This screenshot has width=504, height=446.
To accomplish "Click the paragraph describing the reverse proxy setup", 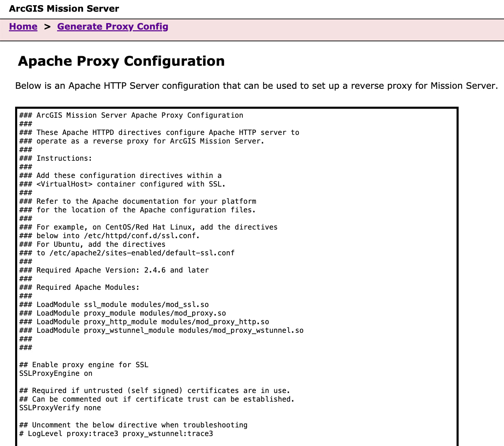I will [x=256, y=86].
